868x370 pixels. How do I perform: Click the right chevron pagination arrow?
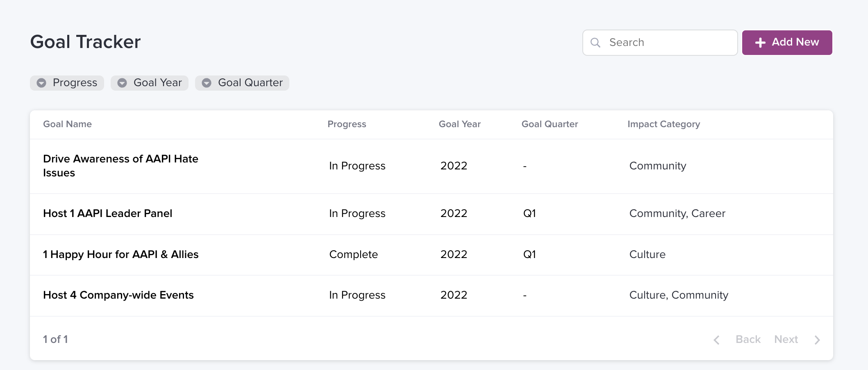[817, 340]
